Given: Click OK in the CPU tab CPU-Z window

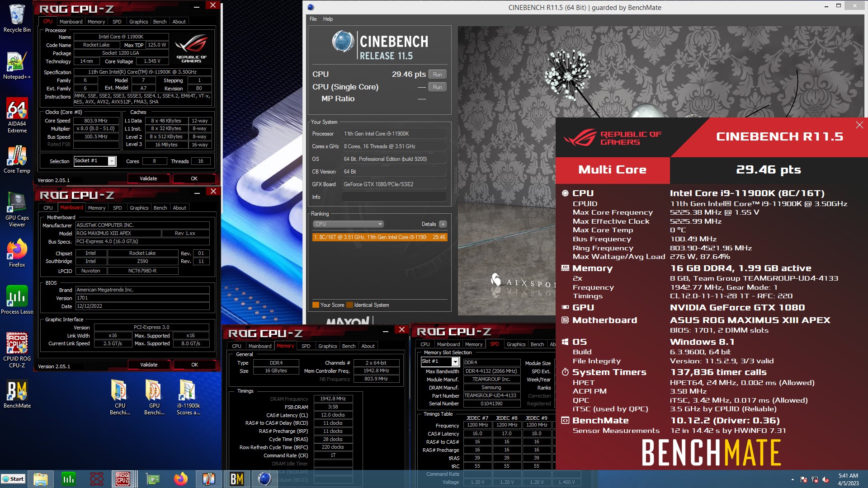Looking at the screenshot, I should pyautogui.click(x=194, y=178).
